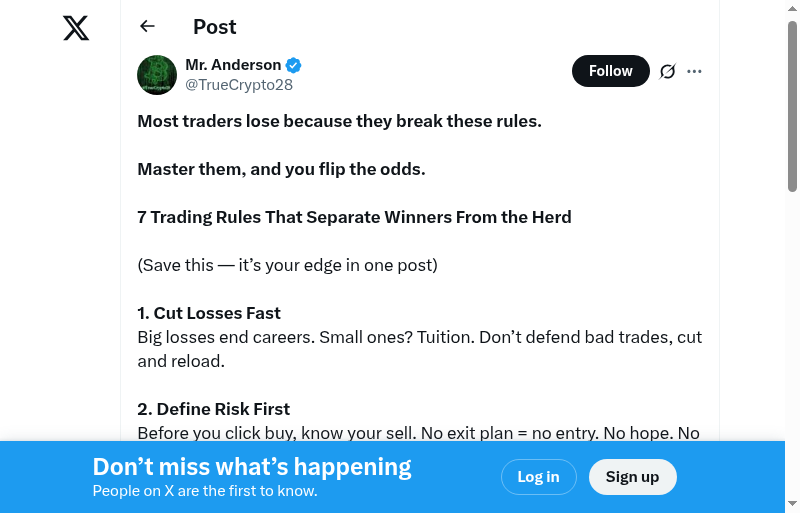Open Grok actions icon beside Follow
800x513 pixels.
coord(668,71)
